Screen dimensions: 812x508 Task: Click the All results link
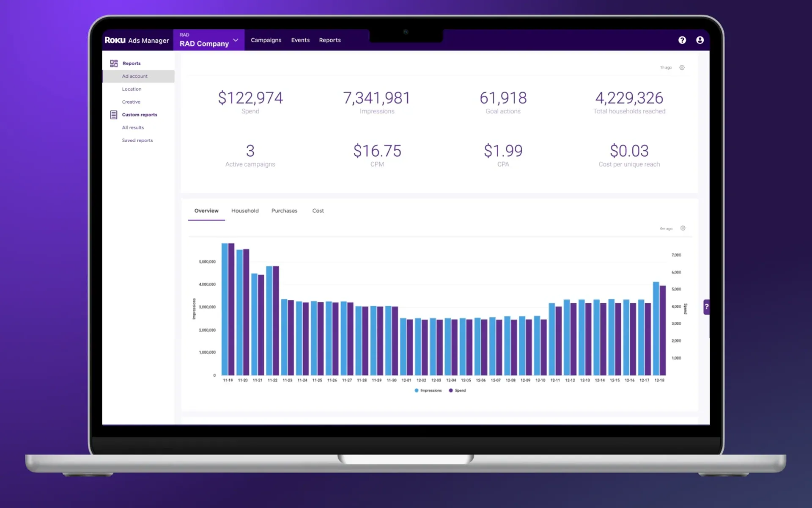coord(133,127)
